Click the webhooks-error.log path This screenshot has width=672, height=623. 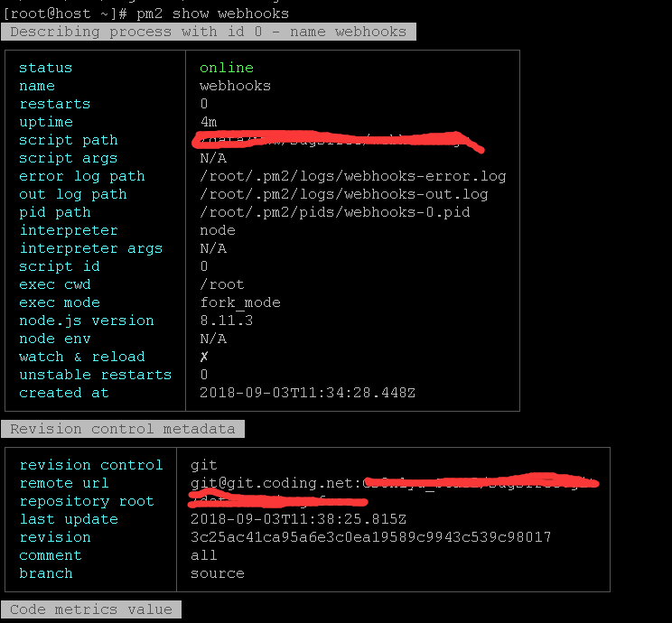tap(352, 176)
